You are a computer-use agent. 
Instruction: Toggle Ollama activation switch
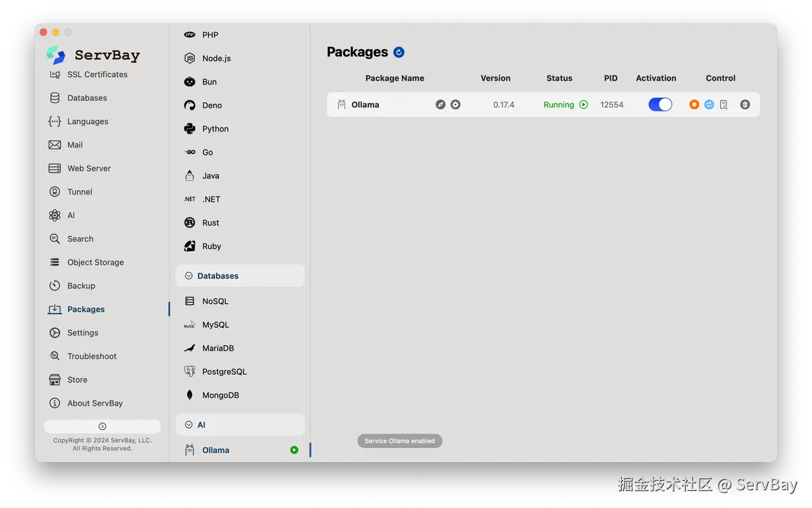[660, 105]
